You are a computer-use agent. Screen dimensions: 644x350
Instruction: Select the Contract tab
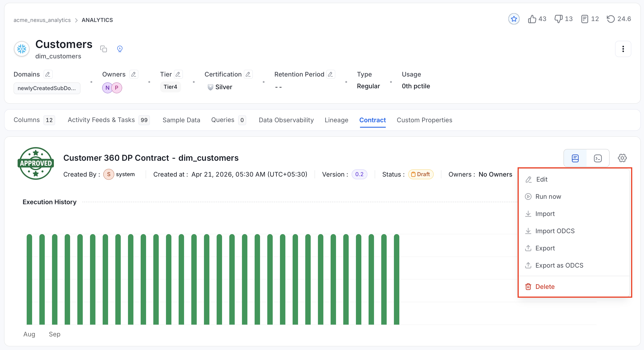pos(372,120)
